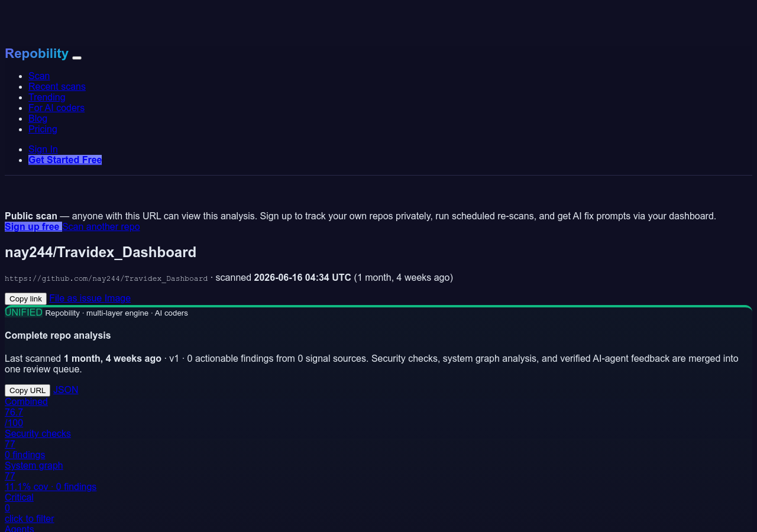The height and width of the screenshot is (532, 757).
Task: Open the Trending page
Action: (x=47, y=97)
